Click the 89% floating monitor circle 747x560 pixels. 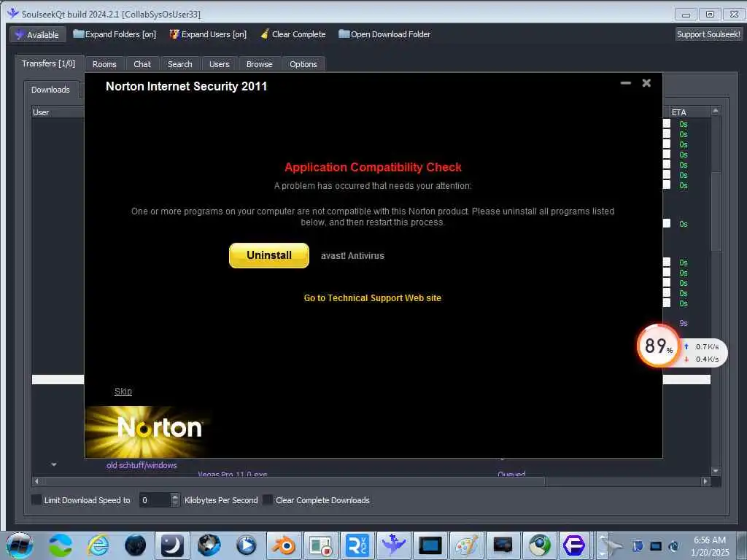[x=659, y=346]
